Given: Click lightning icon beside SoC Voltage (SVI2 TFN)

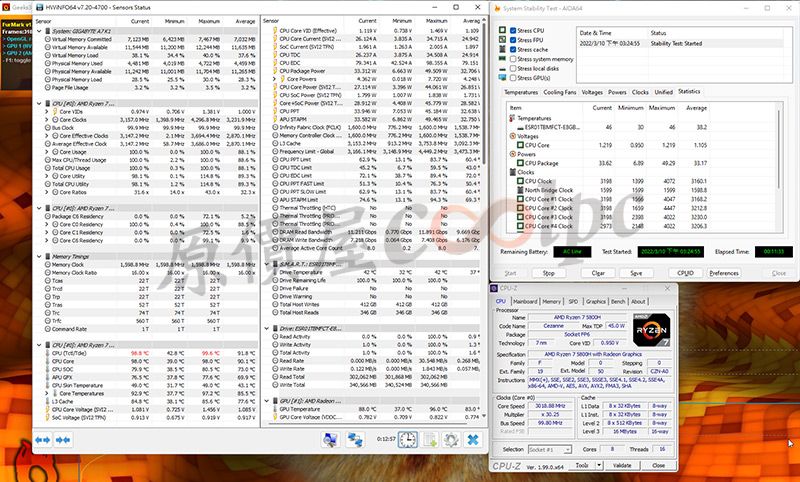Looking at the screenshot, I should (x=47, y=417).
